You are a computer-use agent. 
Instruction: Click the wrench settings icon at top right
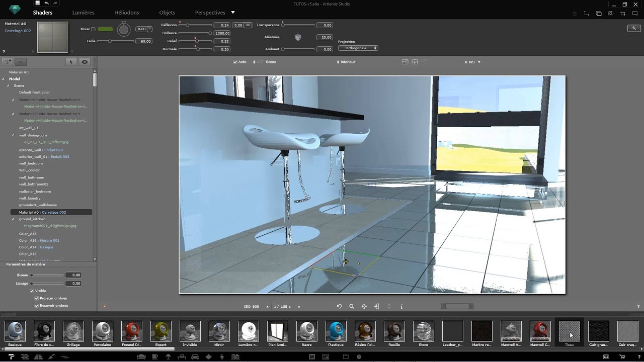click(634, 28)
